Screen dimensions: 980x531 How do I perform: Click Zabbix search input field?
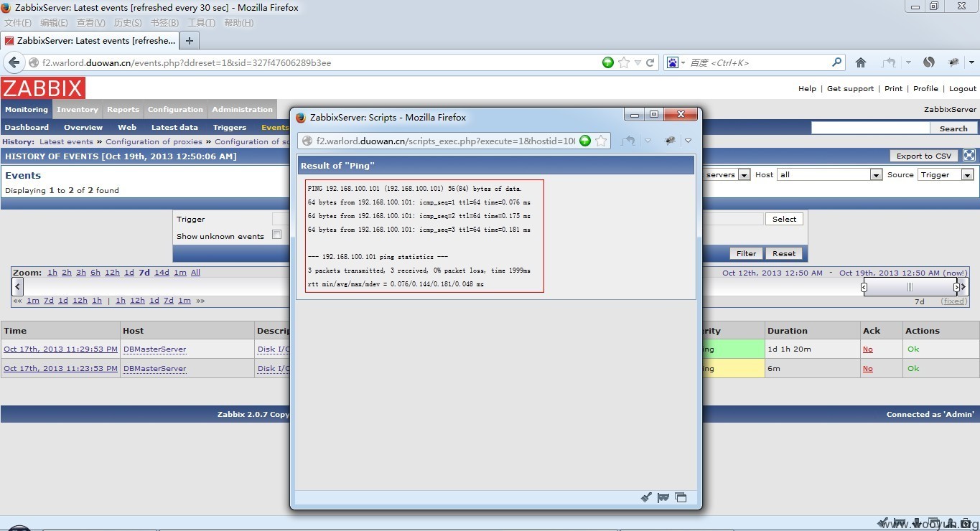pos(870,128)
